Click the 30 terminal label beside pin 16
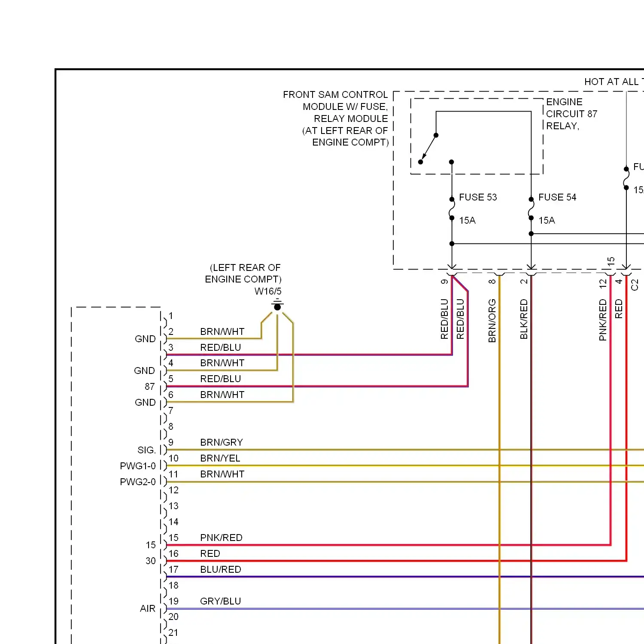The width and height of the screenshot is (644, 644). click(151, 561)
